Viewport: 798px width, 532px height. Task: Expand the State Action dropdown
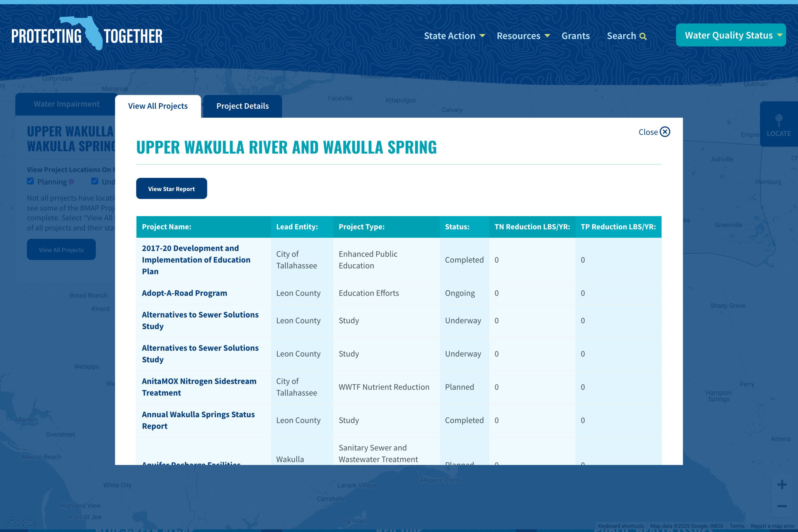click(454, 36)
